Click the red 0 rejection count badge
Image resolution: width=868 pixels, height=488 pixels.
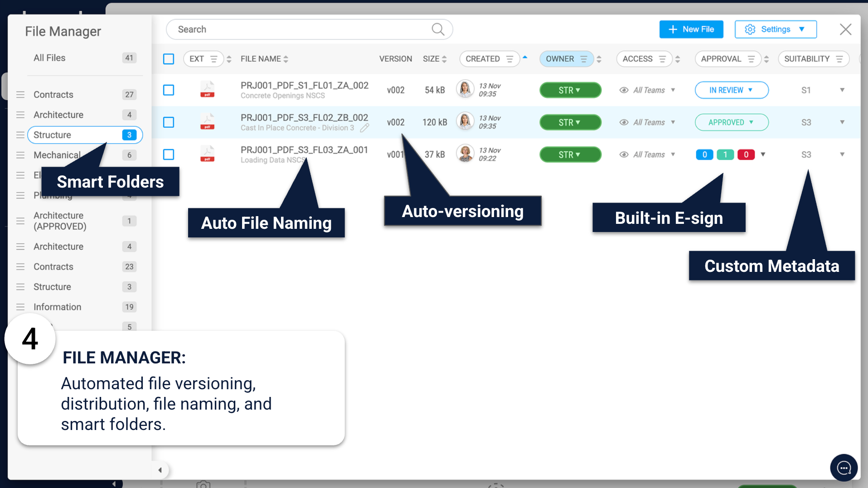point(746,155)
